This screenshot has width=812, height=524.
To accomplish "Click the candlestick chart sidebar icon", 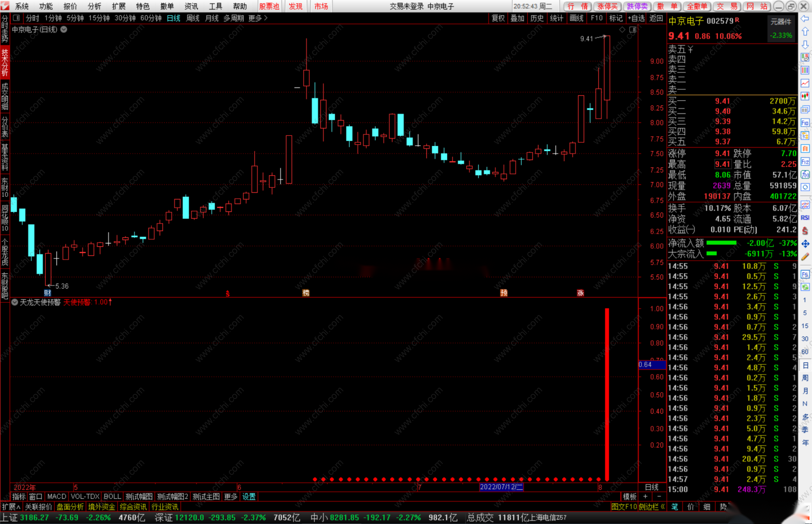I will click(805, 96).
